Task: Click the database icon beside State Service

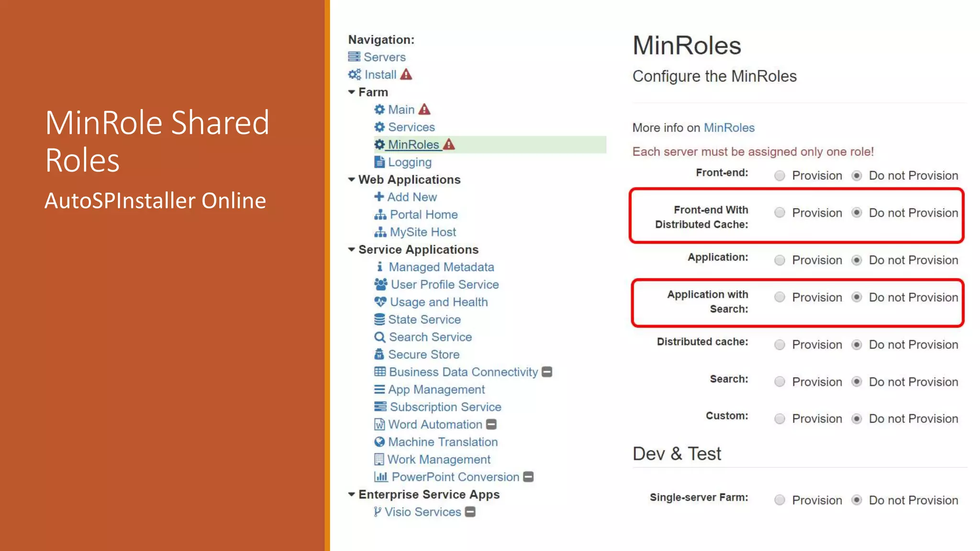Action: (379, 319)
